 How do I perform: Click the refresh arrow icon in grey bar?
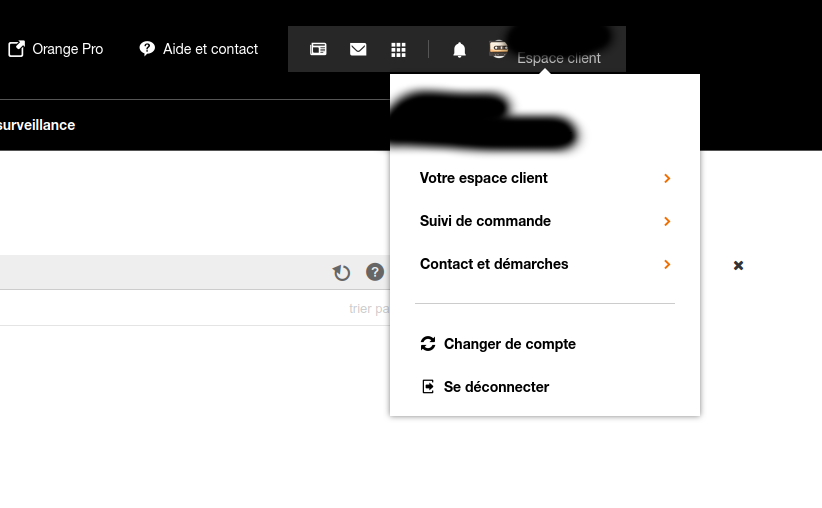click(341, 273)
